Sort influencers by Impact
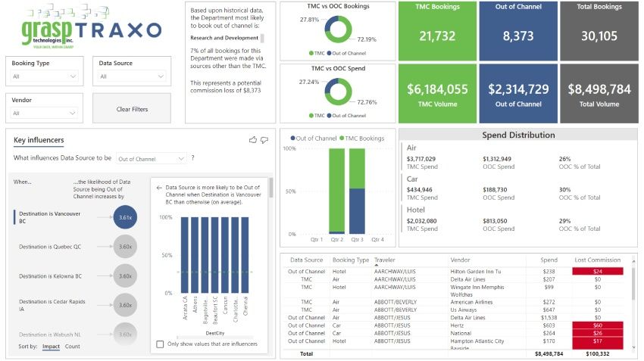 51,346
